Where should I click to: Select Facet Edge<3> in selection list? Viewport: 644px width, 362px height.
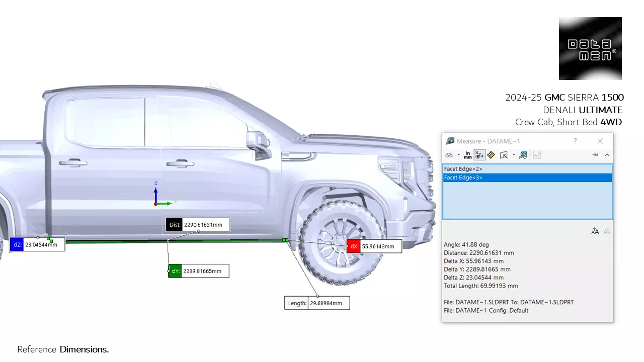(x=527, y=177)
